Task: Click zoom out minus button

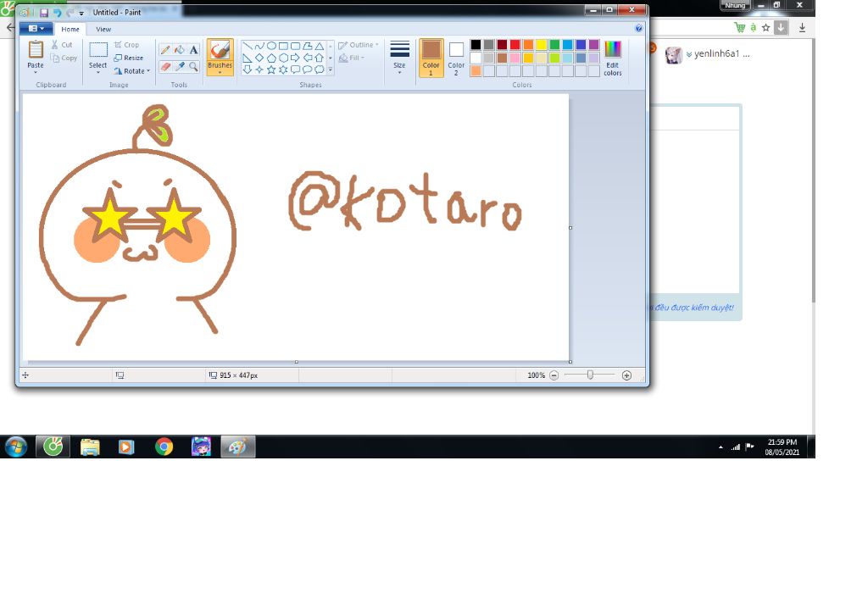Action: click(554, 375)
